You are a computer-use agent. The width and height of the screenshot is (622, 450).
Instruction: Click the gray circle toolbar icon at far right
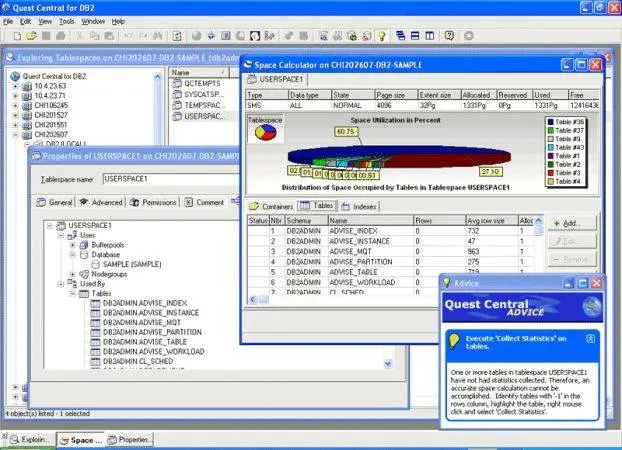[468, 36]
